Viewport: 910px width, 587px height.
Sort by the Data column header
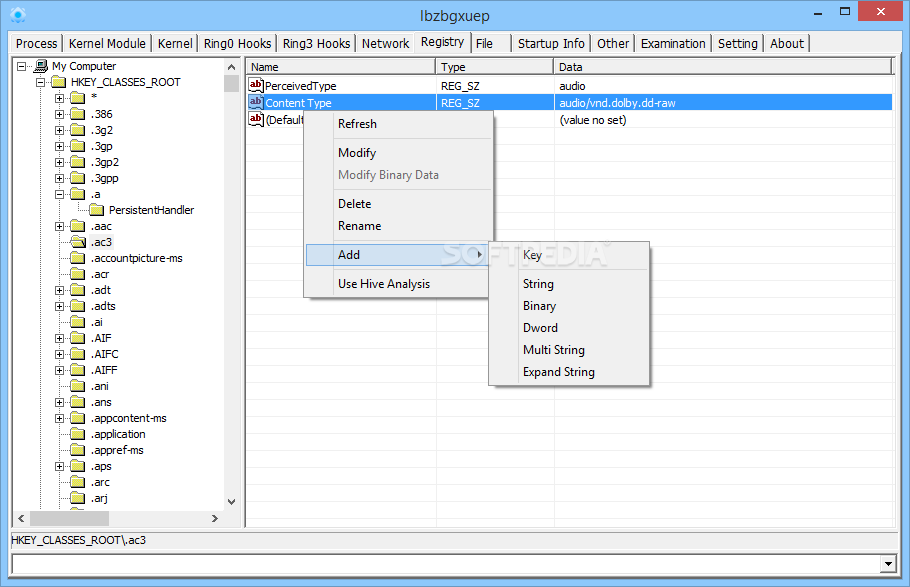pos(723,67)
